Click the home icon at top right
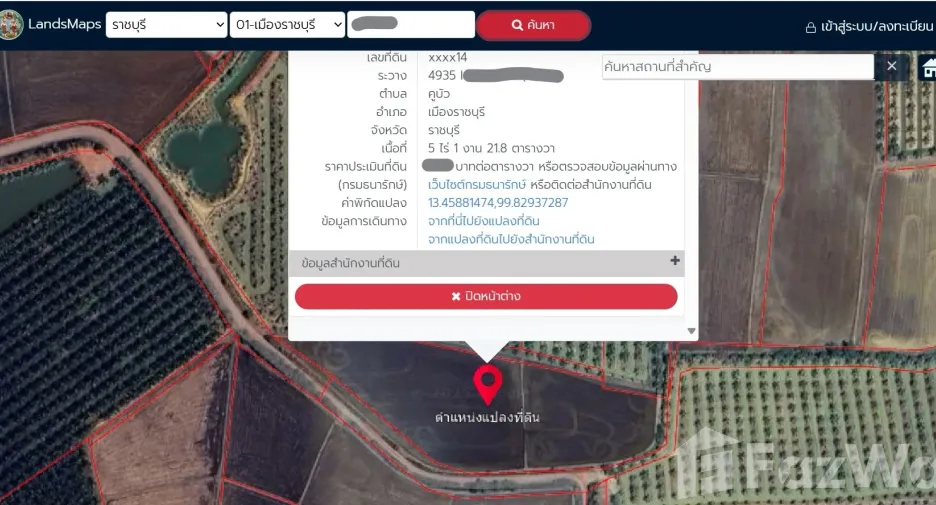The image size is (936, 505). point(928,67)
